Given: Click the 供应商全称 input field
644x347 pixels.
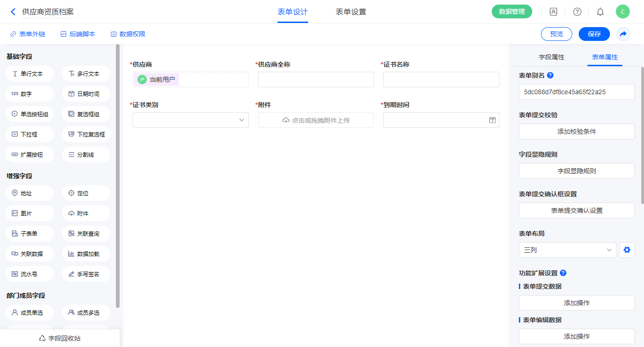Looking at the screenshot, I should pyautogui.click(x=316, y=80).
